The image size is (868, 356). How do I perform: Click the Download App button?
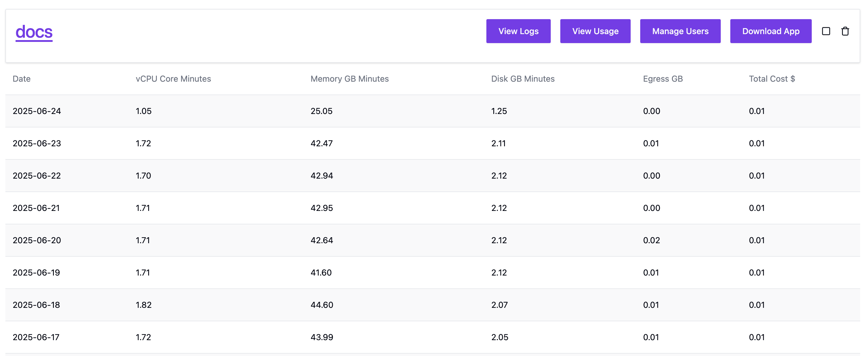click(770, 31)
